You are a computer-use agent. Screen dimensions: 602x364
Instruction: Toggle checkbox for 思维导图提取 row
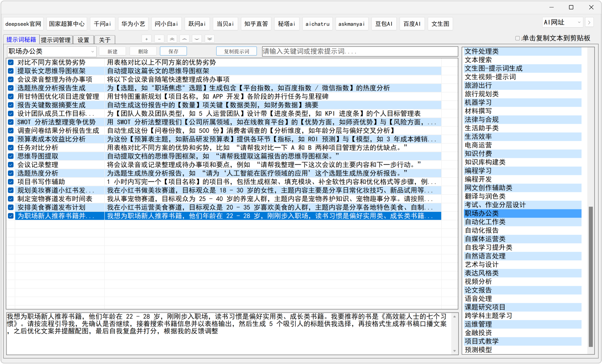[11, 156]
